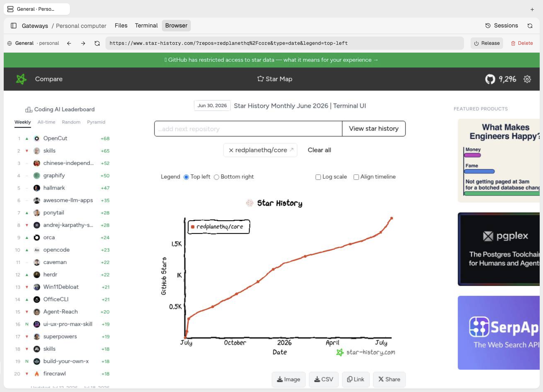Click OfficeCLI avatar icon

pos(37,299)
